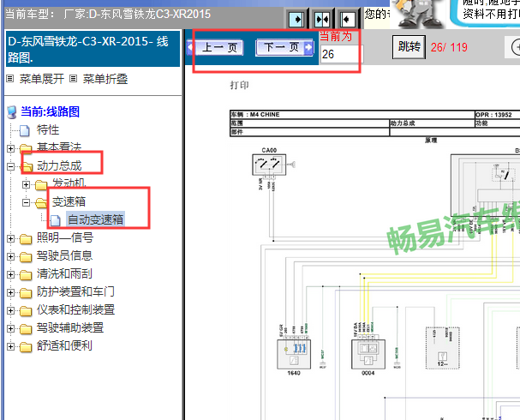Click the 打印 print link
This screenshot has width=520, height=420.
(239, 85)
